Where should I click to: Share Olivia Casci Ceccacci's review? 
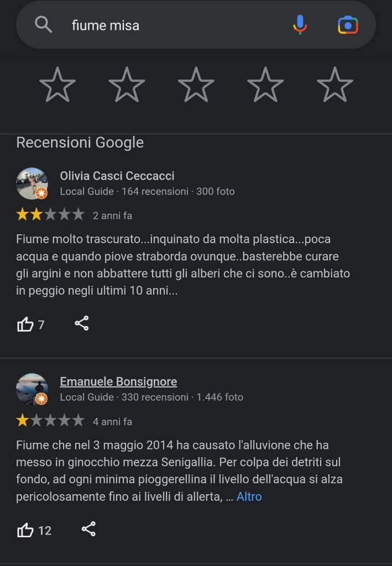click(x=82, y=323)
